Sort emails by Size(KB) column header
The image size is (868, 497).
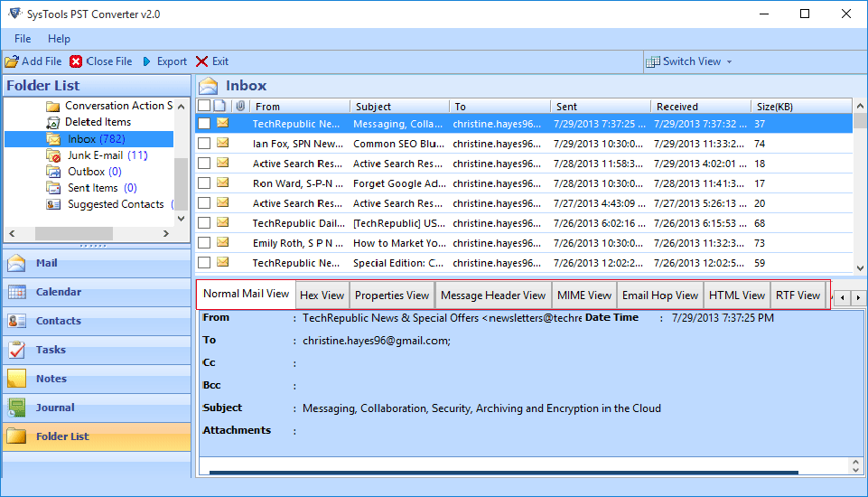pyautogui.click(x=801, y=107)
